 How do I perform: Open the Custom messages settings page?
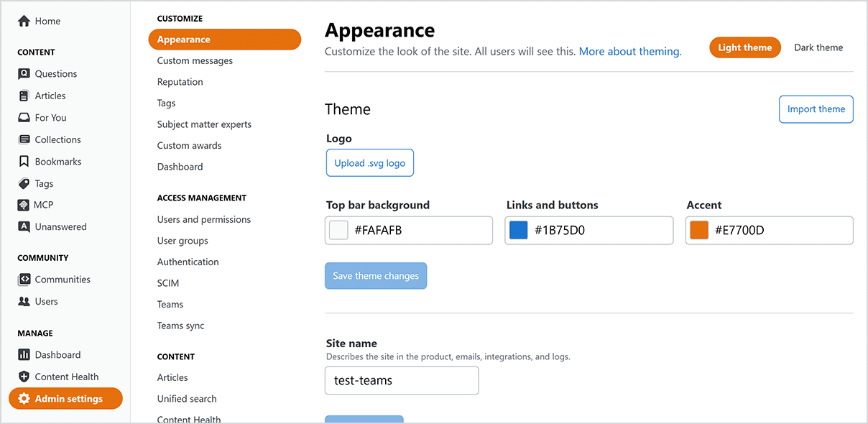[x=195, y=61]
